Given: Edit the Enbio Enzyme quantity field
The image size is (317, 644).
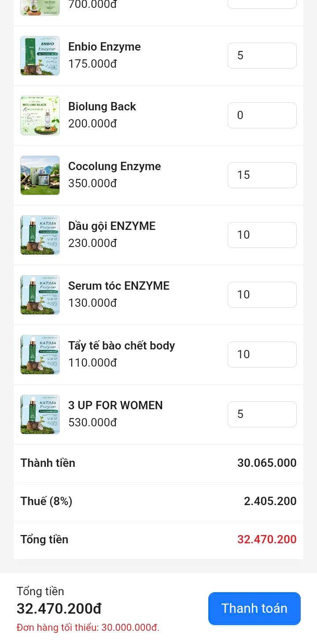Looking at the screenshot, I should [262, 55].
